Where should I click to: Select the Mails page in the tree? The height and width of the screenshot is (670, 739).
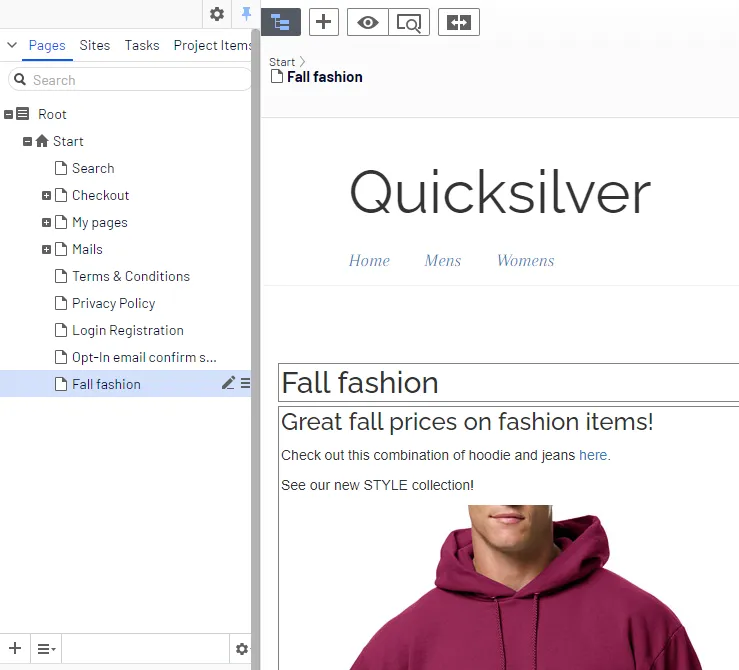click(87, 249)
